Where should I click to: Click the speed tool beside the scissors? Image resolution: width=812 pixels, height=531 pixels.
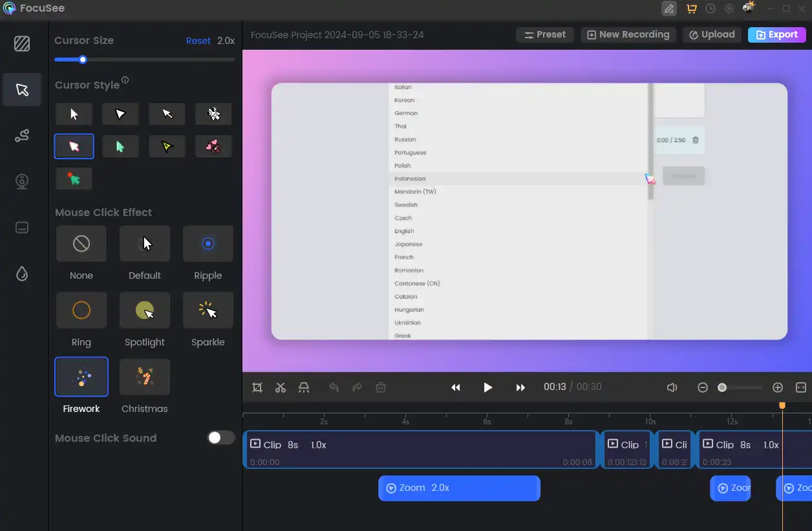coord(304,387)
